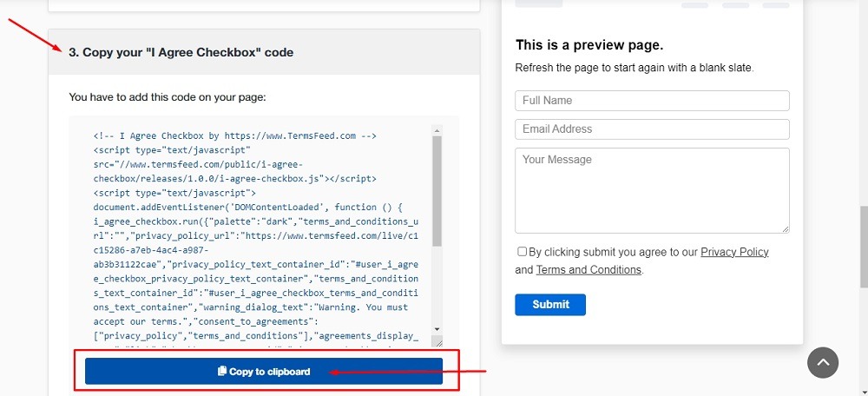
Task: Focus the Full Name input field
Action: point(652,101)
